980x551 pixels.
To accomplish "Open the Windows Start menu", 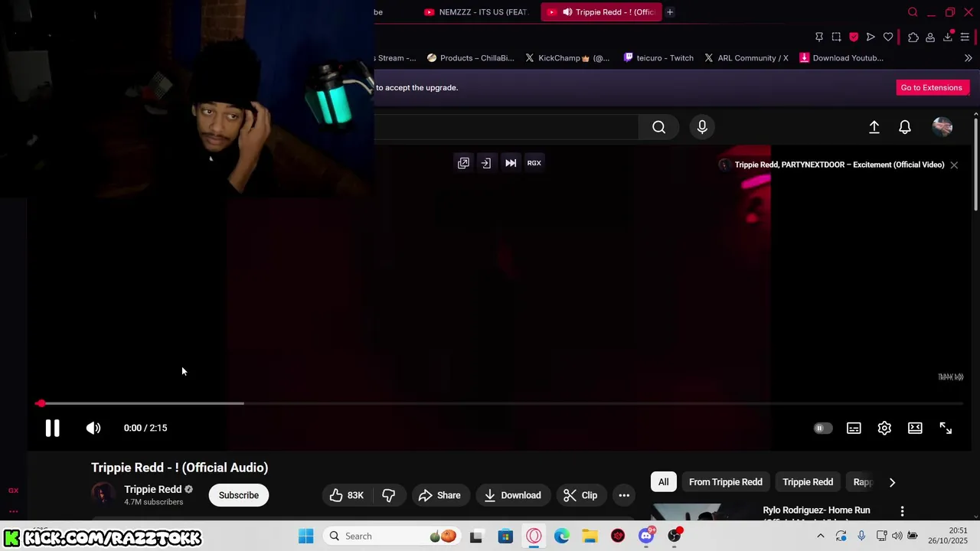I will tap(305, 536).
